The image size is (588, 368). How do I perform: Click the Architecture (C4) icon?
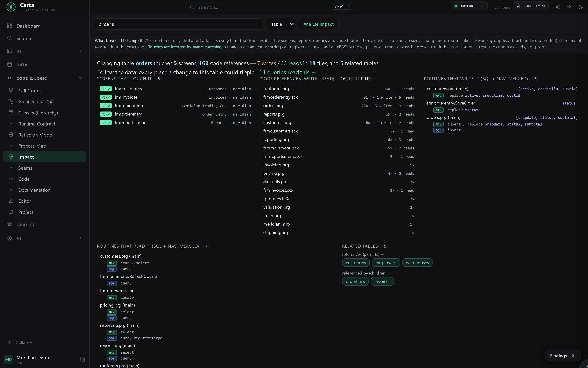pyautogui.click(x=11, y=101)
